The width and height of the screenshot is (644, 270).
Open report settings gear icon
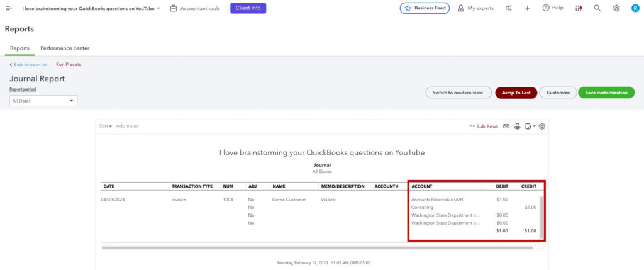[x=541, y=127]
